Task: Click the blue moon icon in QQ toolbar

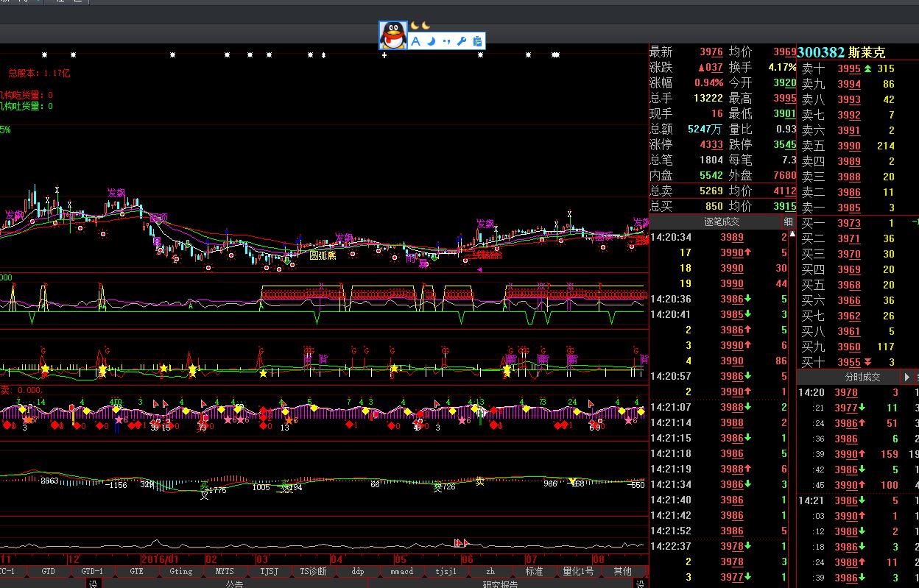Action: click(432, 41)
